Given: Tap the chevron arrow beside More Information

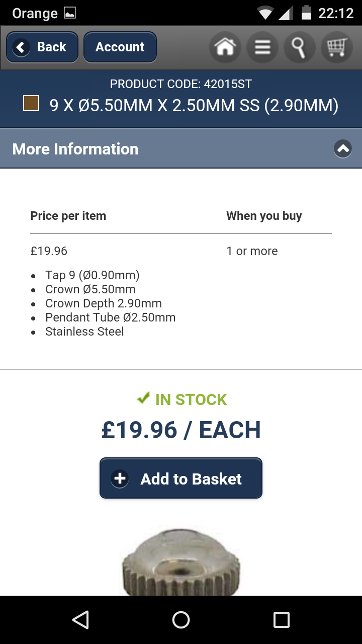Looking at the screenshot, I should [343, 148].
